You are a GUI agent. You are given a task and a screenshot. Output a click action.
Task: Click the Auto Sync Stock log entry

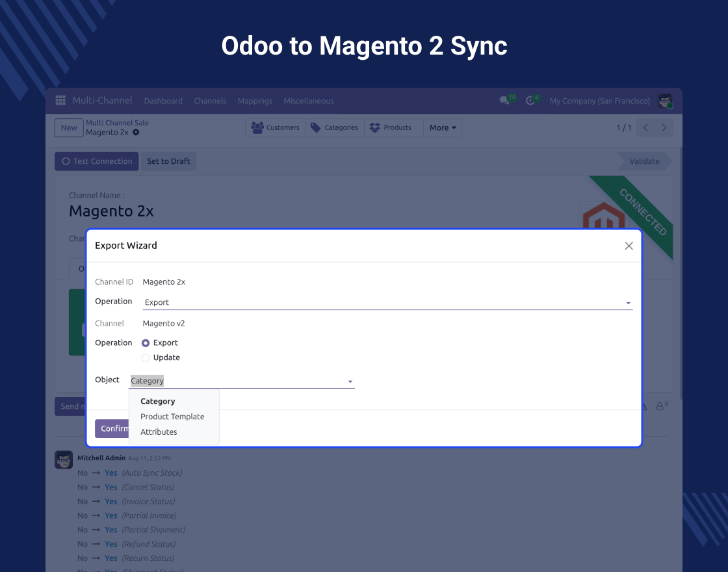pos(130,473)
